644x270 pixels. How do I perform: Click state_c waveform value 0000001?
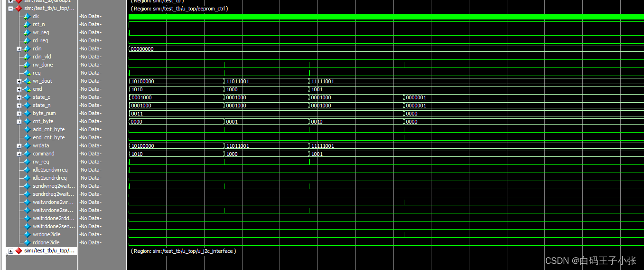click(416, 97)
